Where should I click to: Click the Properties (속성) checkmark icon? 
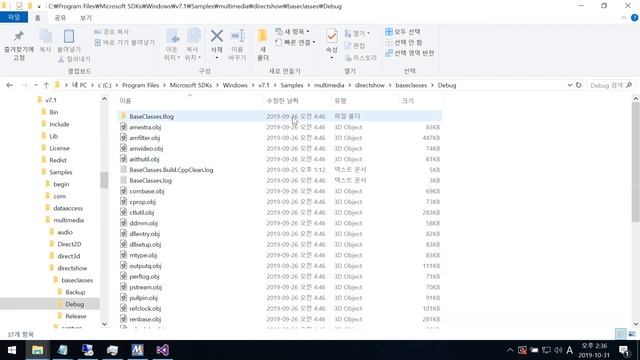(x=332, y=36)
